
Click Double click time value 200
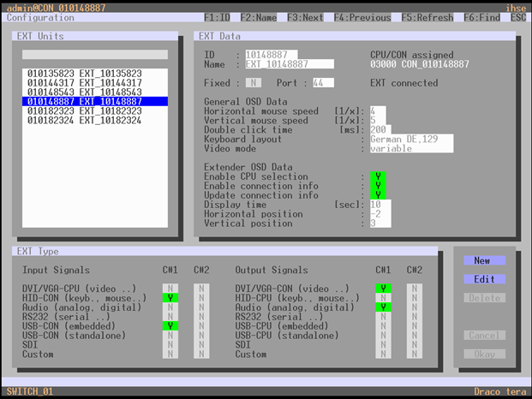380,129
